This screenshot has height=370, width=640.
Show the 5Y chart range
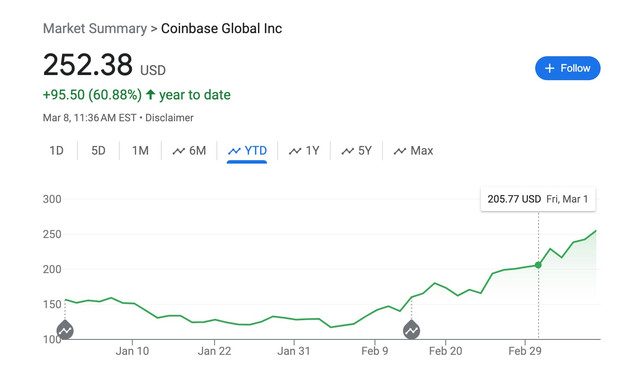[356, 151]
